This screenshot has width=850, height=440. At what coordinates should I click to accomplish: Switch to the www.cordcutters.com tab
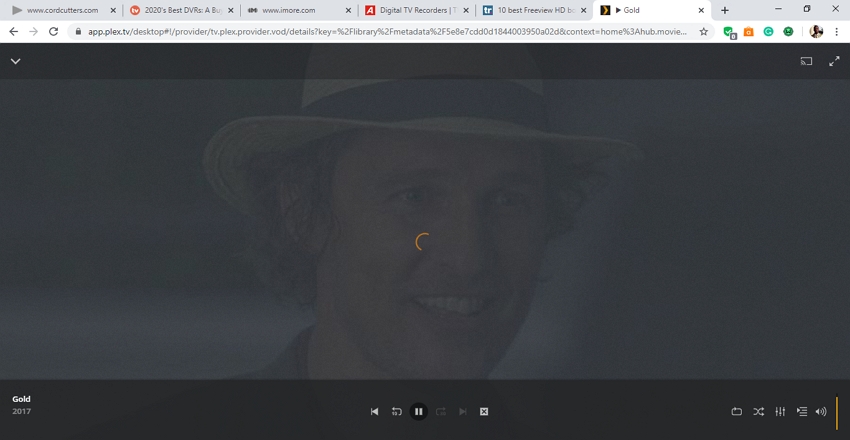point(62,10)
